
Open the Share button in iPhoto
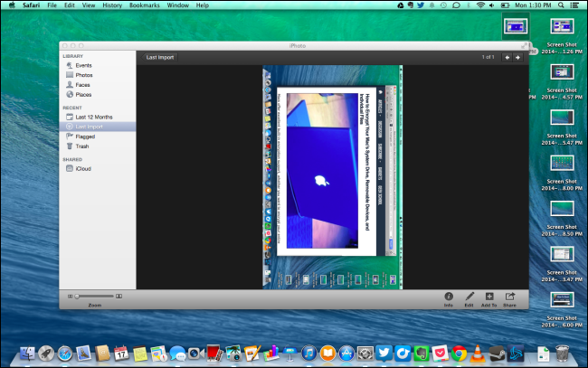coord(509,299)
